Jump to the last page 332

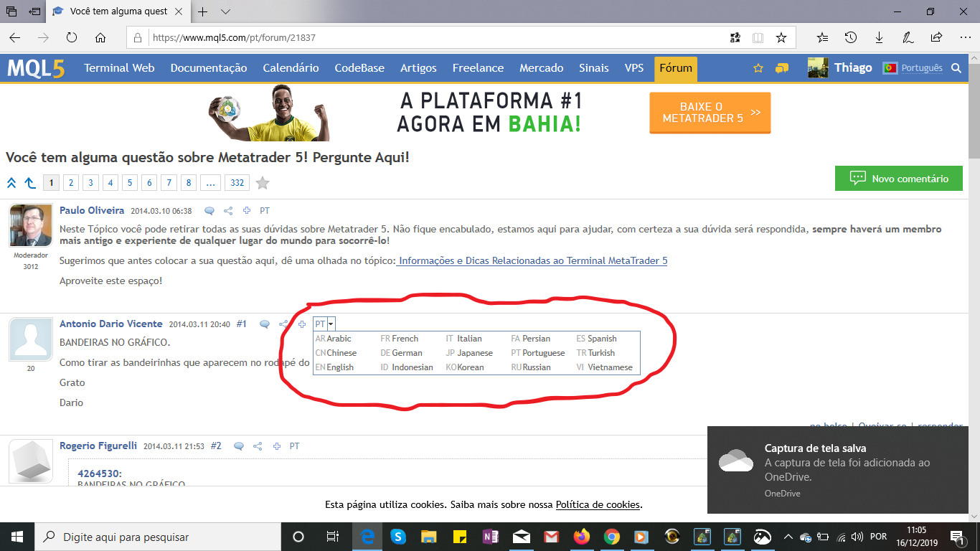[237, 183]
